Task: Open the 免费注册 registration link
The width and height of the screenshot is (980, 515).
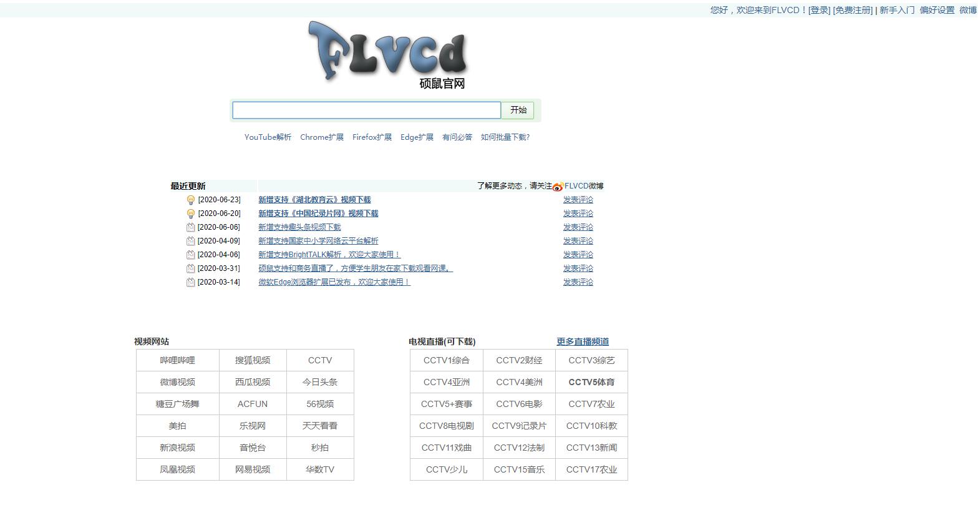Action: coord(853,10)
